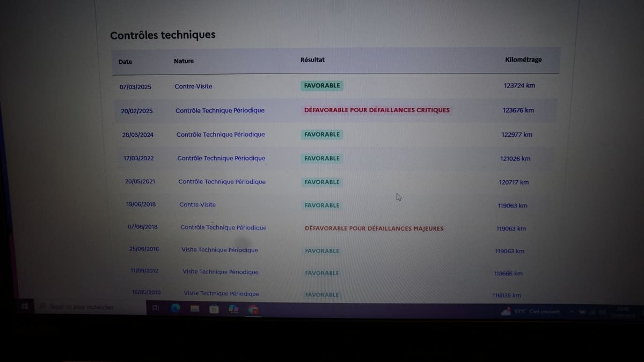This screenshot has height=362, width=644.
Task: Click the Défavorable pour défaillances critiques result
Action: 377,110
